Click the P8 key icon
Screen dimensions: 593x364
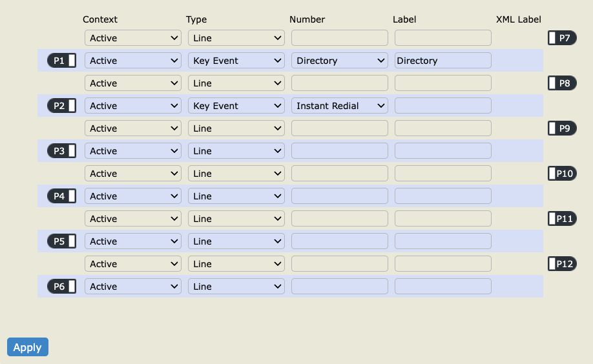click(562, 83)
